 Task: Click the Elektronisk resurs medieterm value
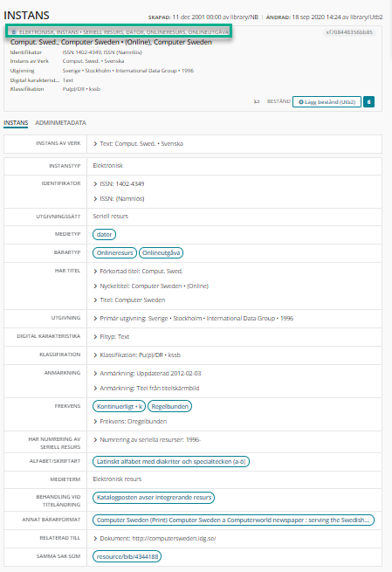pos(117,479)
